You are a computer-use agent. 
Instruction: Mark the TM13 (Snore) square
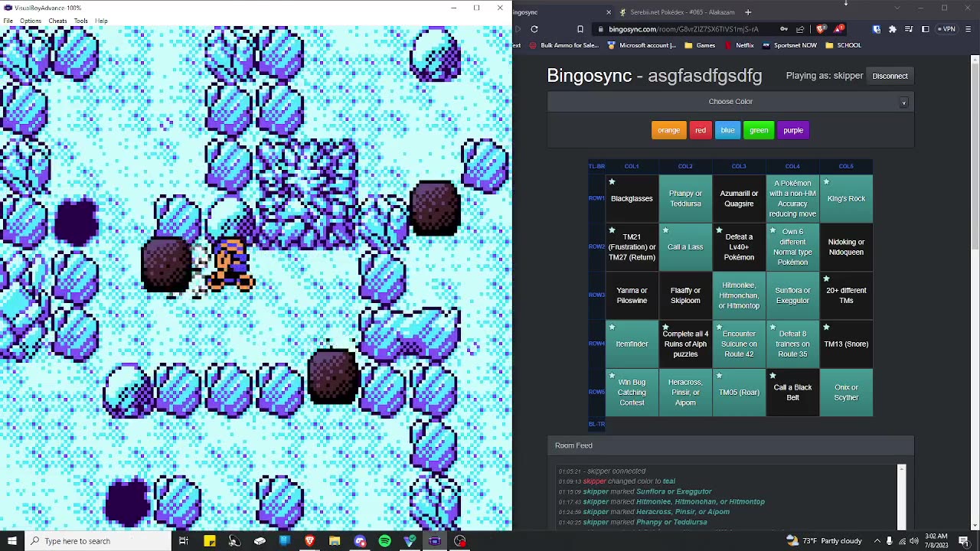(846, 344)
